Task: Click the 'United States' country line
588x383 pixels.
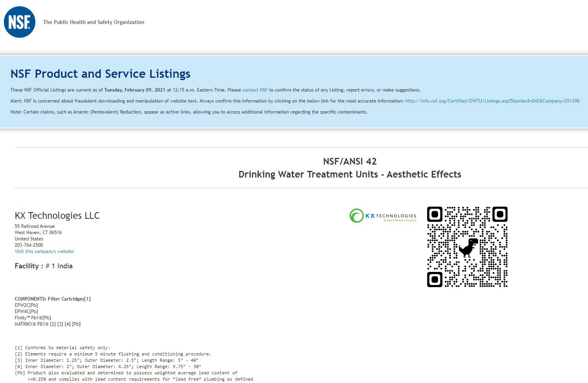Action: [x=29, y=239]
